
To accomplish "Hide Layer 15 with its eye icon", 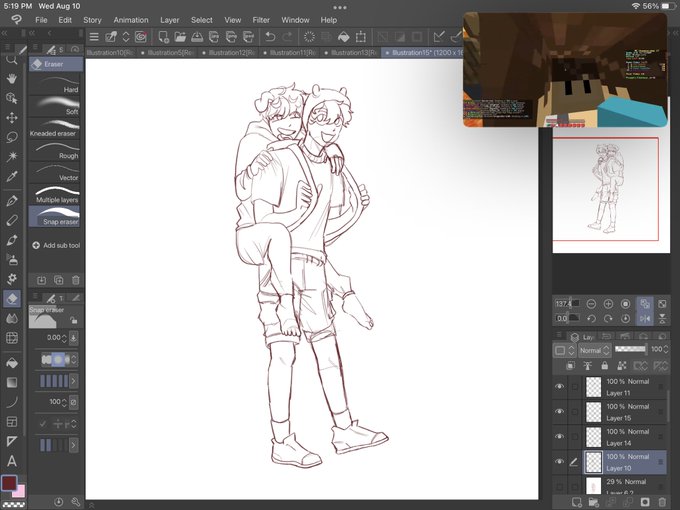I will point(559,411).
